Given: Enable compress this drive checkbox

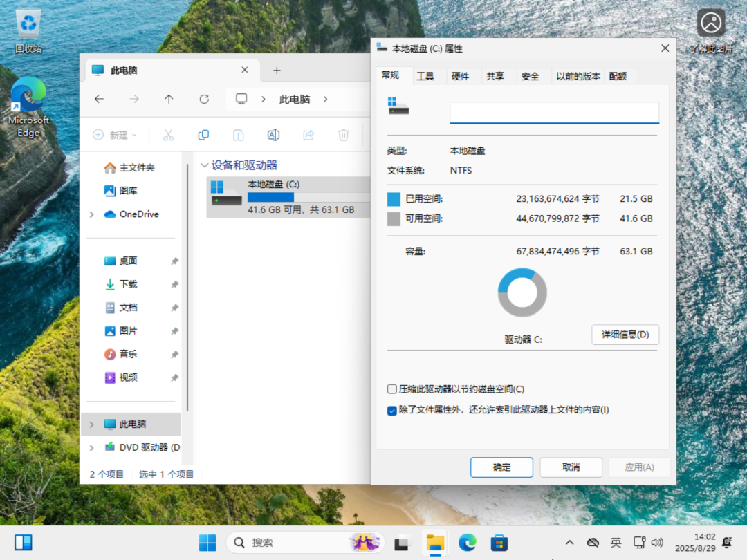Looking at the screenshot, I should tap(392, 389).
